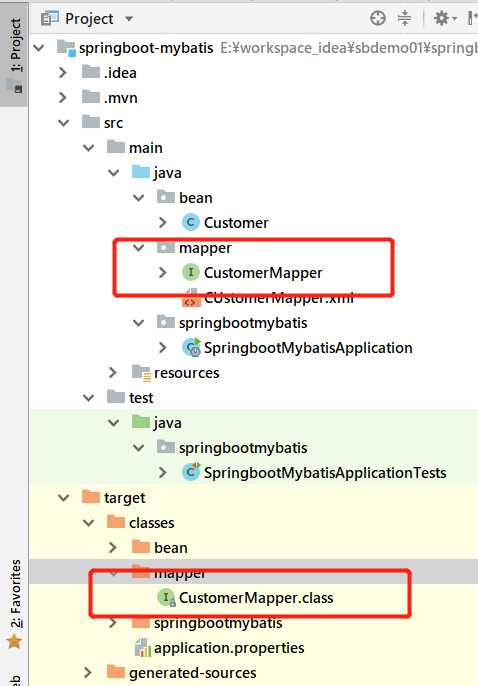The image size is (478, 686).
Task: Select the bean folder under classes
Action: 171,548
